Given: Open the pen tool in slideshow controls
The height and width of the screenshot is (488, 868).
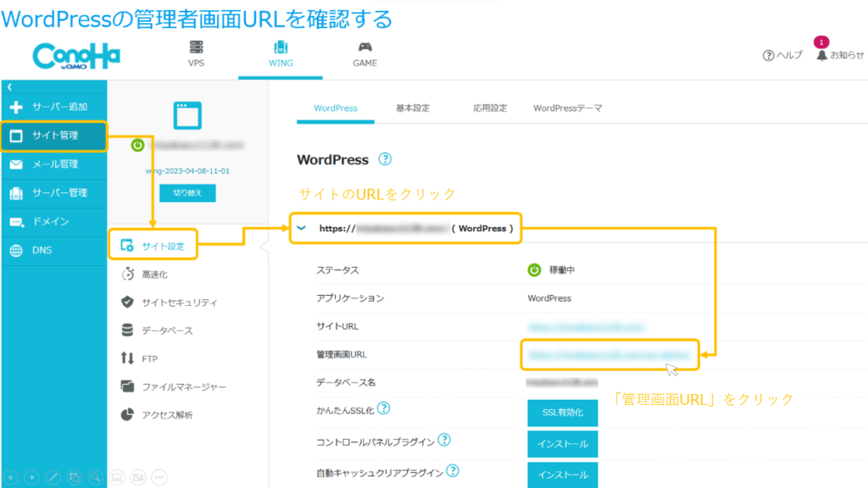Looking at the screenshot, I should pyautogui.click(x=53, y=477).
